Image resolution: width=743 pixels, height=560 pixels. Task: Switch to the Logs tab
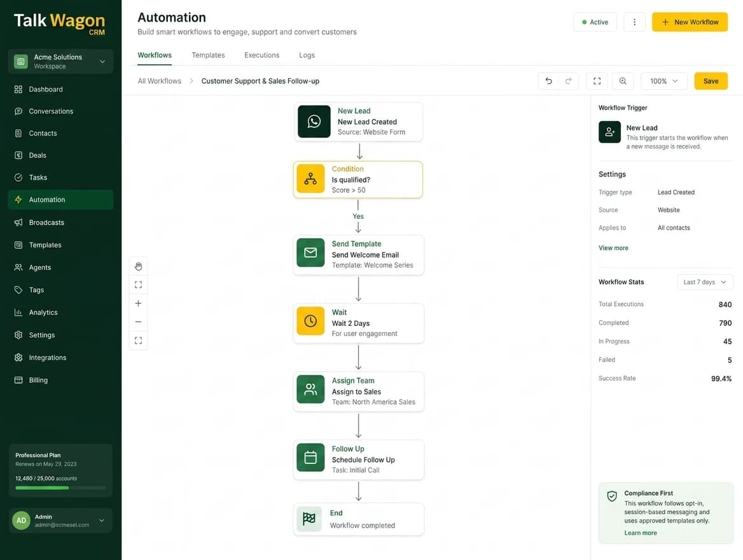[307, 55]
